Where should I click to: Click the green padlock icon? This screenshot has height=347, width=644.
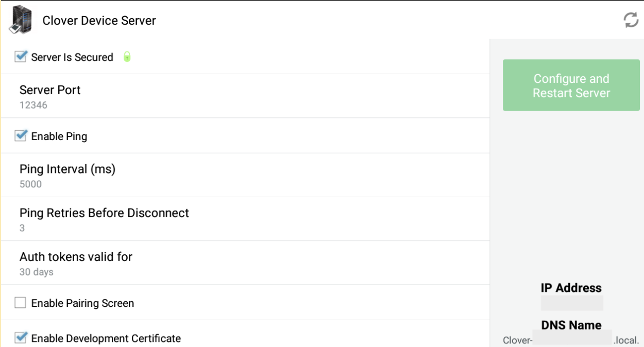(x=127, y=57)
